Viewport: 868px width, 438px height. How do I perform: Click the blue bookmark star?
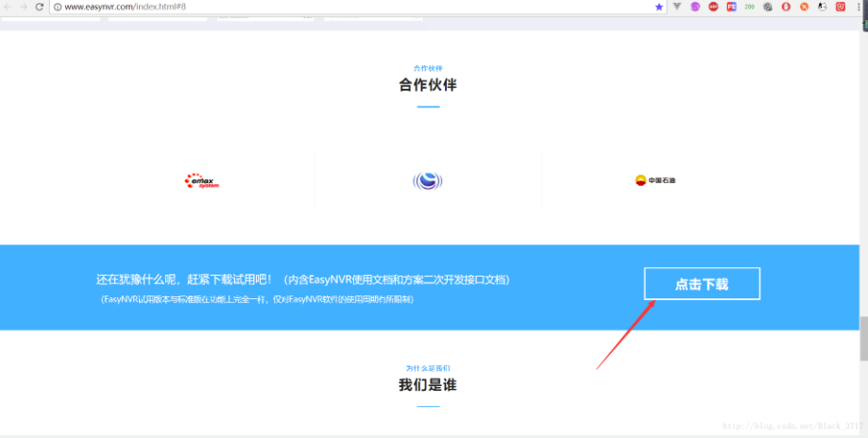click(658, 7)
